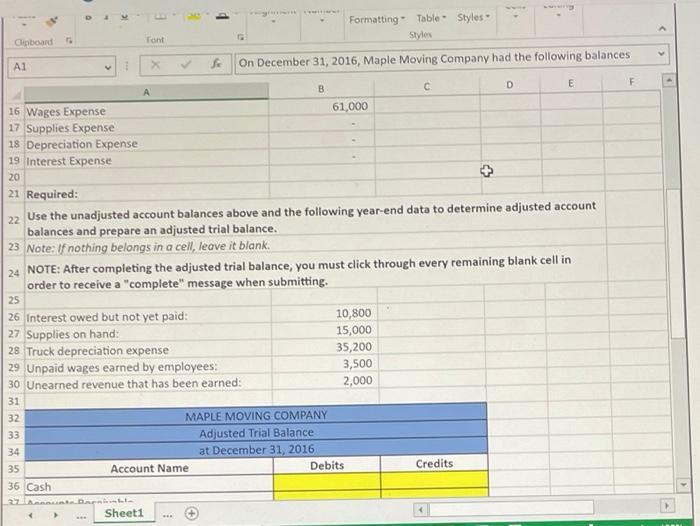Select the yellow Cash credit cell

435,480
